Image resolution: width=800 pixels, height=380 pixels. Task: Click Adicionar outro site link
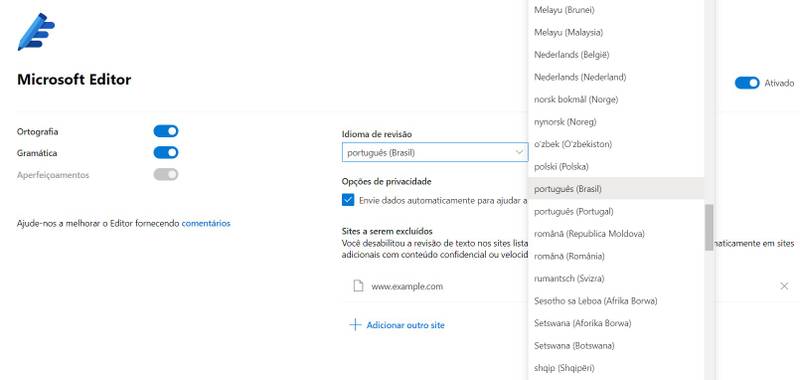coord(406,325)
